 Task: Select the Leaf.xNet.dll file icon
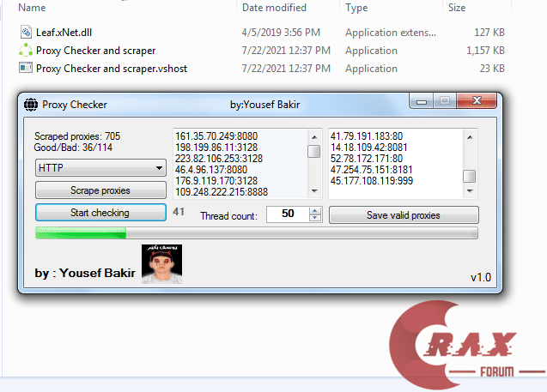point(26,32)
